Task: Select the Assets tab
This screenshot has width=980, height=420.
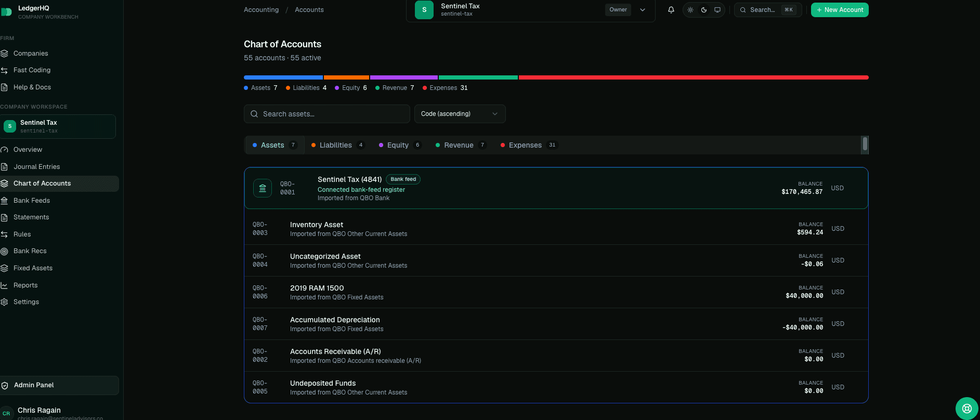Action: pos(274,145)
